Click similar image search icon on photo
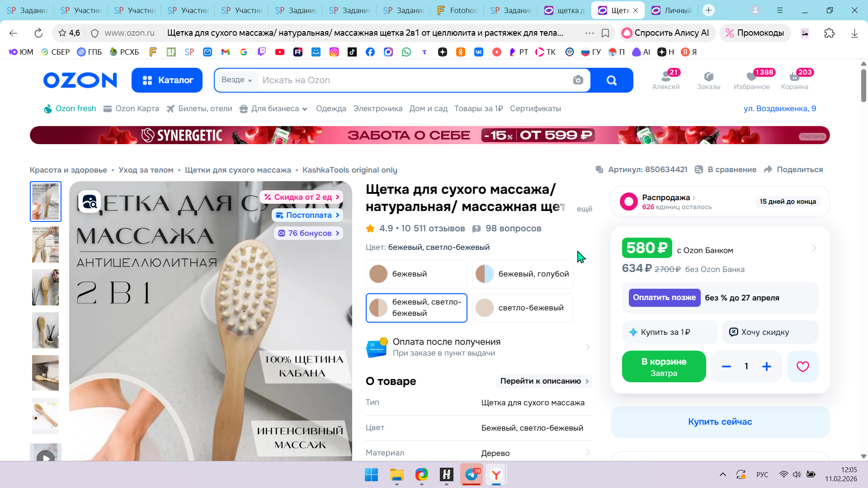The height and width of the screenshot is (488, 868). (90, 202)
